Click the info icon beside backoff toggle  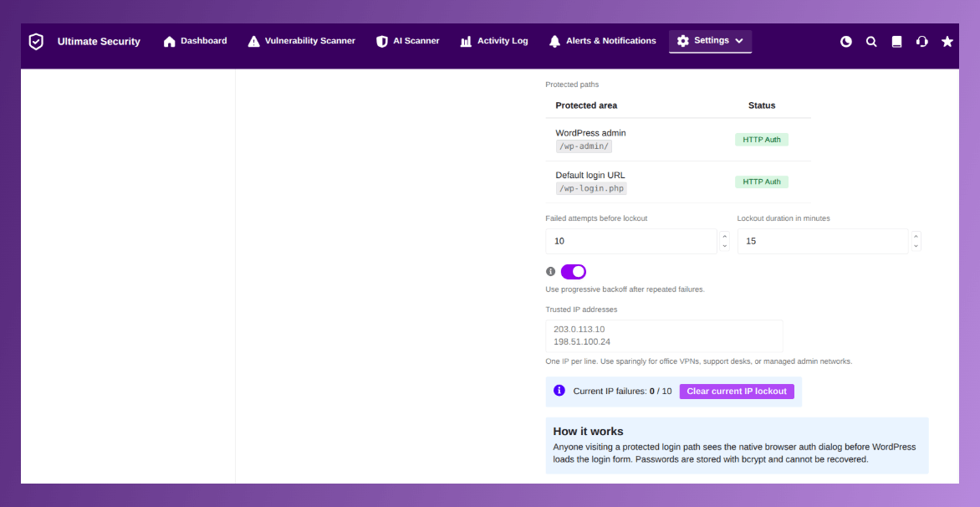pyautogui.click(x=551, y=271)
